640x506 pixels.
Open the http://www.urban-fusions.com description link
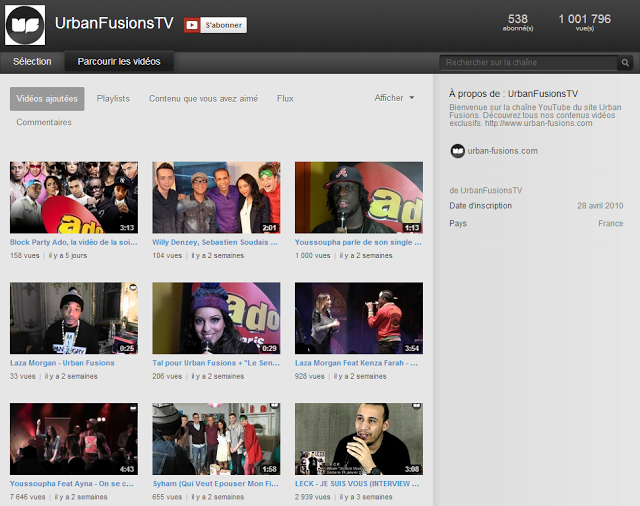538,123
